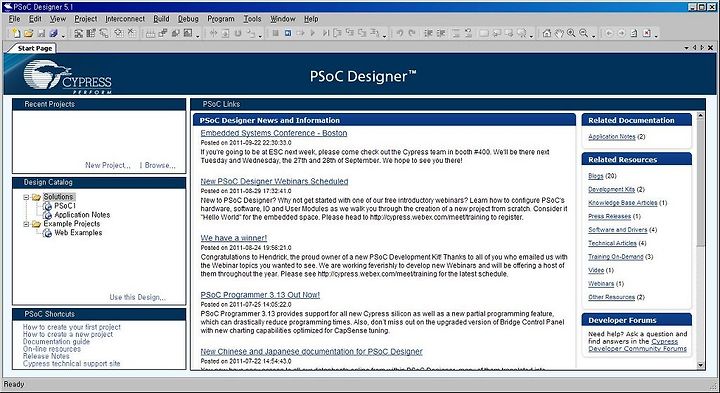Open the Tools menu
This screenshot has height=393, width=720.
tap(252, 19)
